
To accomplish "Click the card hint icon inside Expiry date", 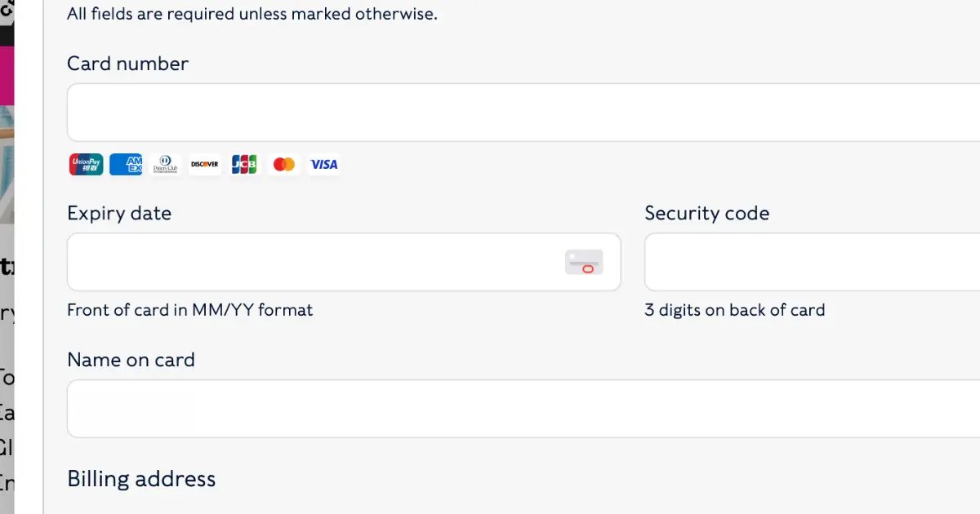I will [584, 262].
